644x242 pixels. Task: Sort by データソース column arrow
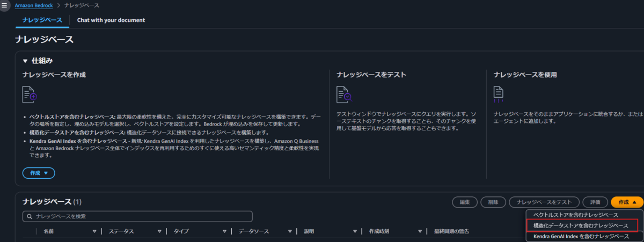pos(289,231)
